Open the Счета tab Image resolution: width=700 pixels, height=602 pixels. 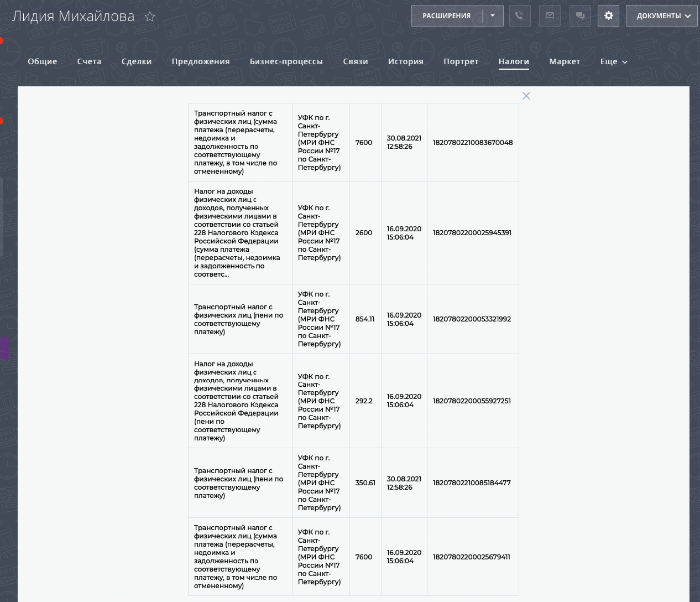[89, 61]
